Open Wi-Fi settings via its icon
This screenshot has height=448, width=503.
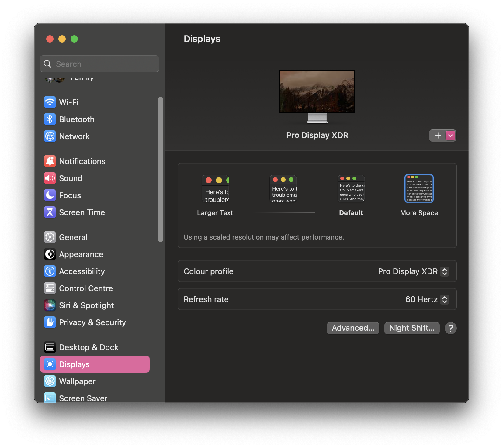pyautogui.click(x=50, y=102)
